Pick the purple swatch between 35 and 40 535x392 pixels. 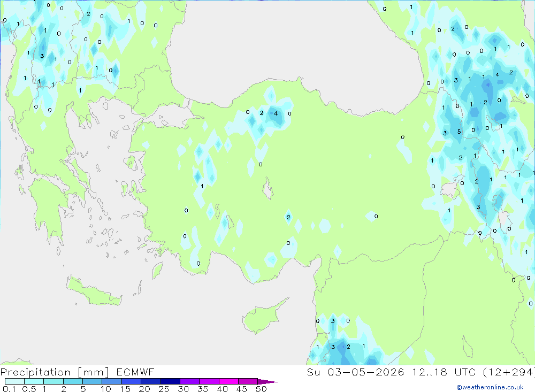click(x=209, y=381)
